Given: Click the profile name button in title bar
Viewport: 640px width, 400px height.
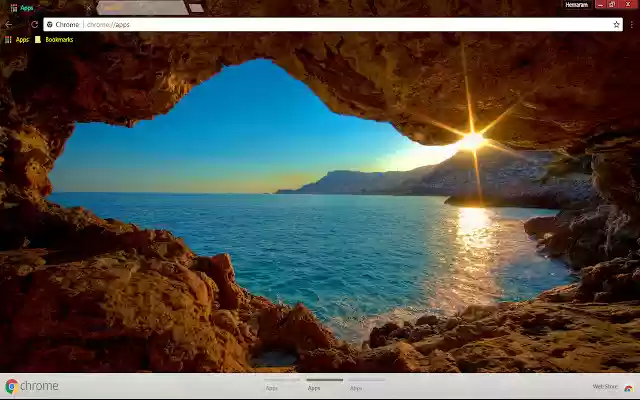Looking at the screenshot, I should point(577,5).
